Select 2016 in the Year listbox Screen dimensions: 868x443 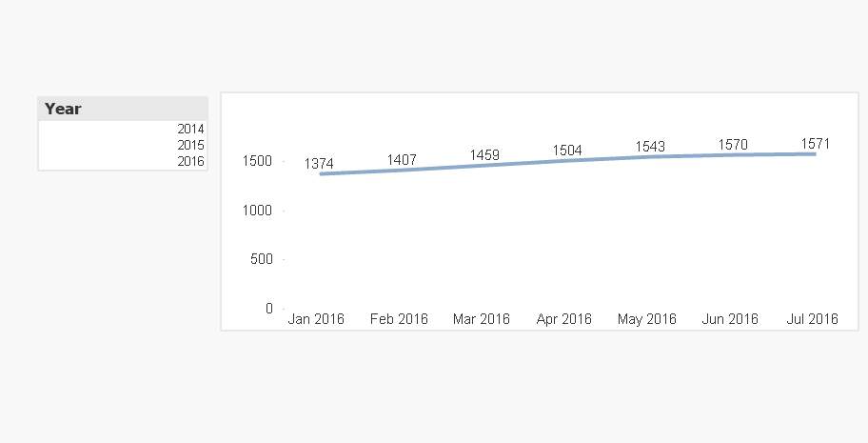point(190,161)
